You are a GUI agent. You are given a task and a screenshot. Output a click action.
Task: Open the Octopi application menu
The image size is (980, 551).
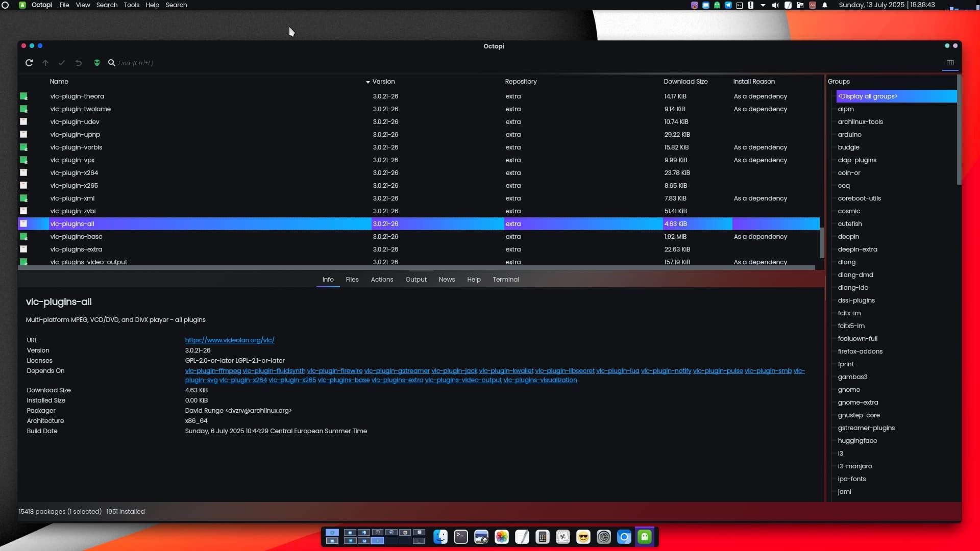(42, 5)
